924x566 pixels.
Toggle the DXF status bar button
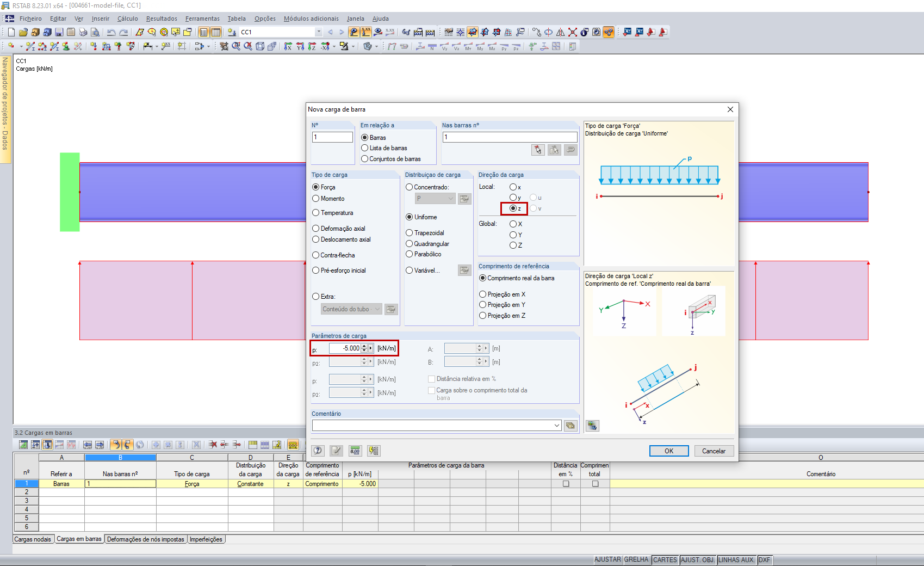click(764, 559)
